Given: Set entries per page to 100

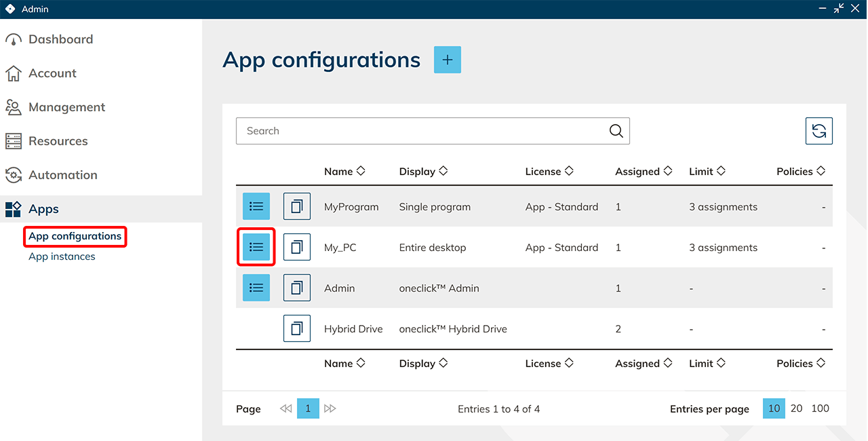Looking at the screenshot, I should pyautogui.click(x=820, y=408).
